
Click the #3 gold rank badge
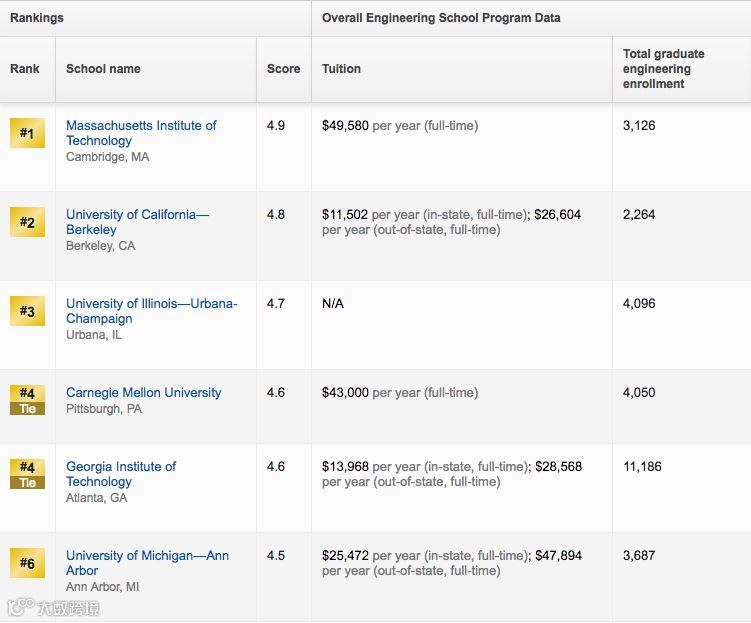pyautogui.click(x=27, y=311)
